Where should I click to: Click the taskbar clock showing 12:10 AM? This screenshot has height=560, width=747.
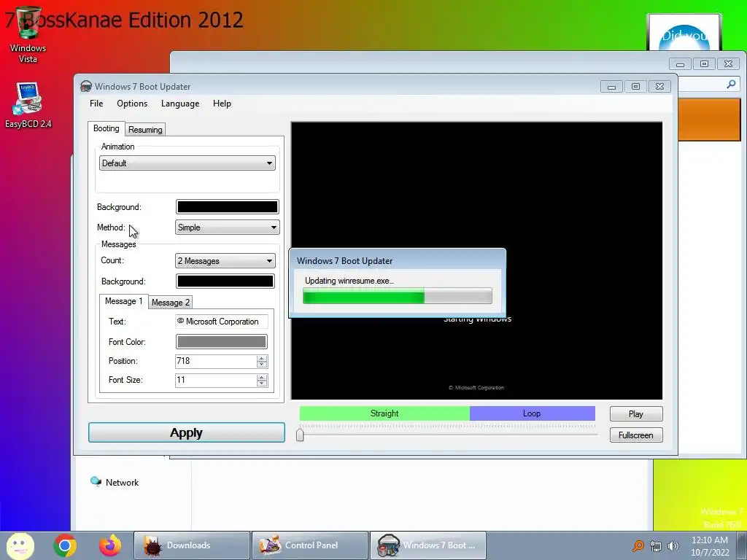click(710, 545)
